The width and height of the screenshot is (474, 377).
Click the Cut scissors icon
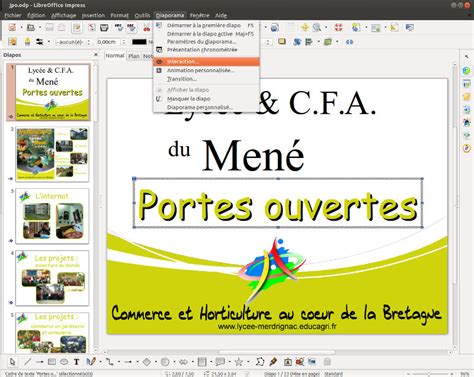(x=147, y=28)
